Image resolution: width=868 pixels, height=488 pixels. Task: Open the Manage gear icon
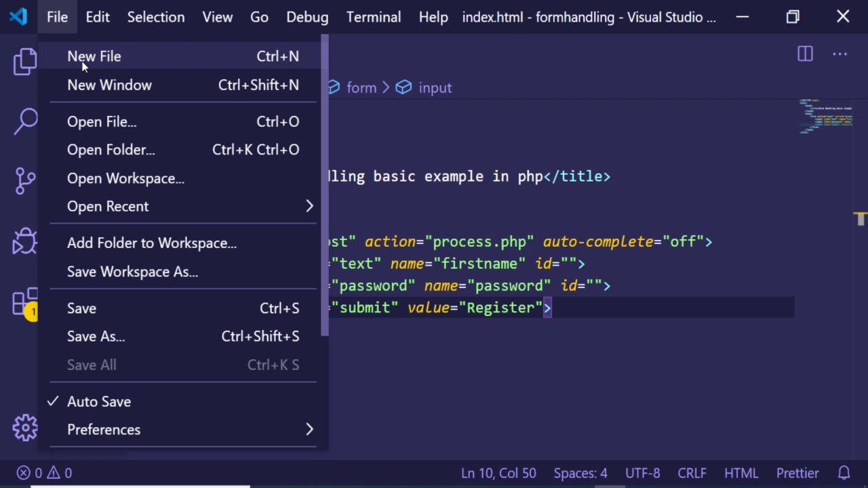coord(25,427)
